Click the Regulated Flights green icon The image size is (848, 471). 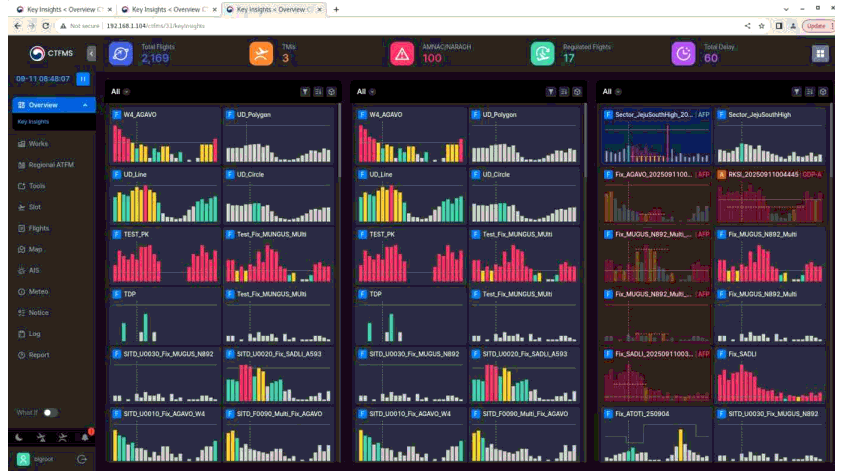(x=542, y=54)
